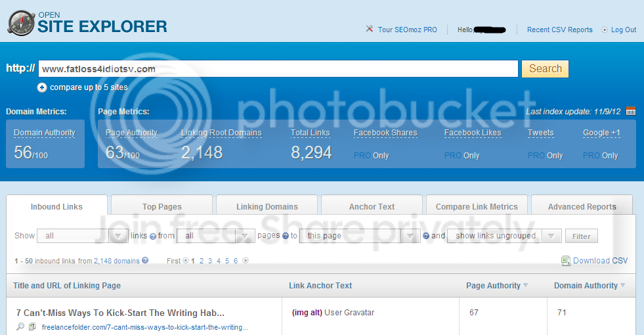Open Recent CSV Reports link
644x335 pixels.
click(x=560, y=30)
